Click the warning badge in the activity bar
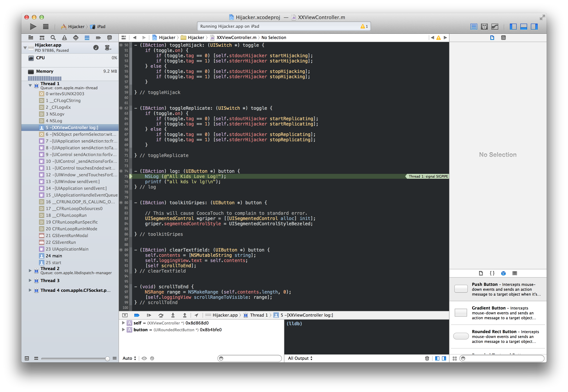 click(364, 26)
